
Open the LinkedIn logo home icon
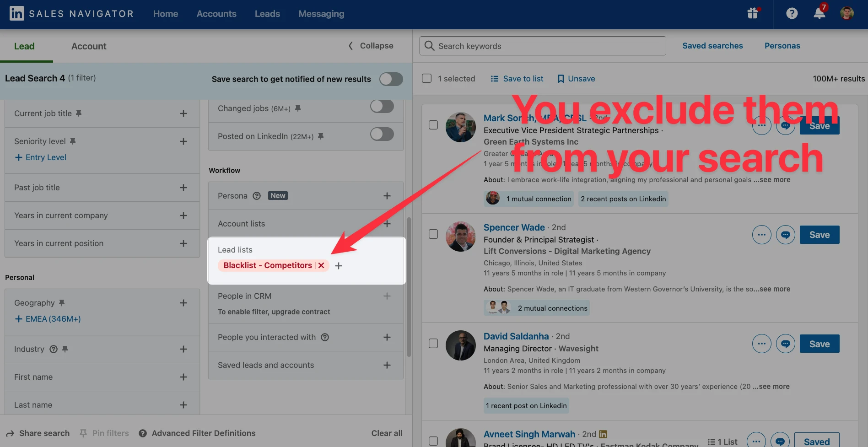coord(16,14)
